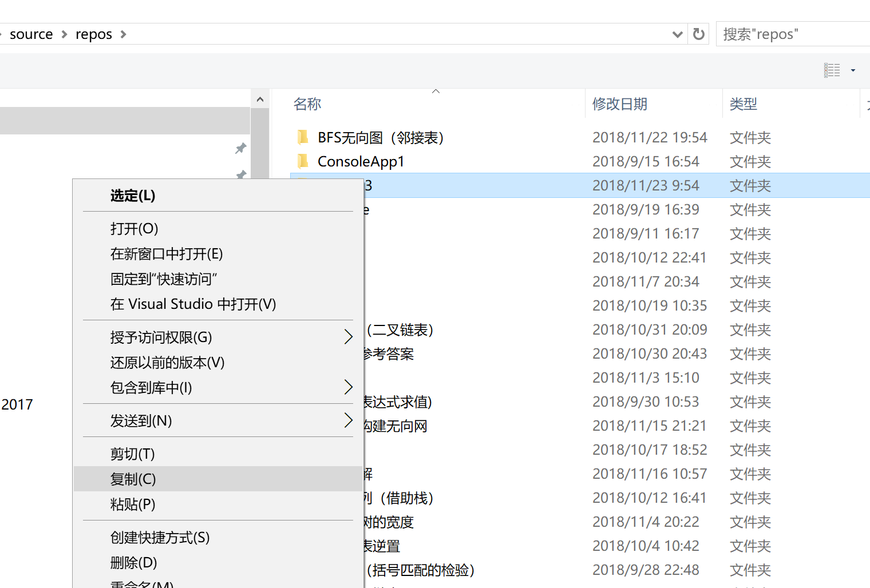Click the row dated 2018/11/7 20:34

tap(616, 282)
